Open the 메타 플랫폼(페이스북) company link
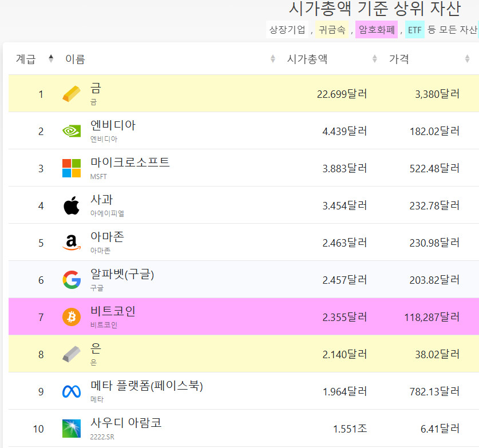Screen dimensions: 479x448 click(147, 386)
